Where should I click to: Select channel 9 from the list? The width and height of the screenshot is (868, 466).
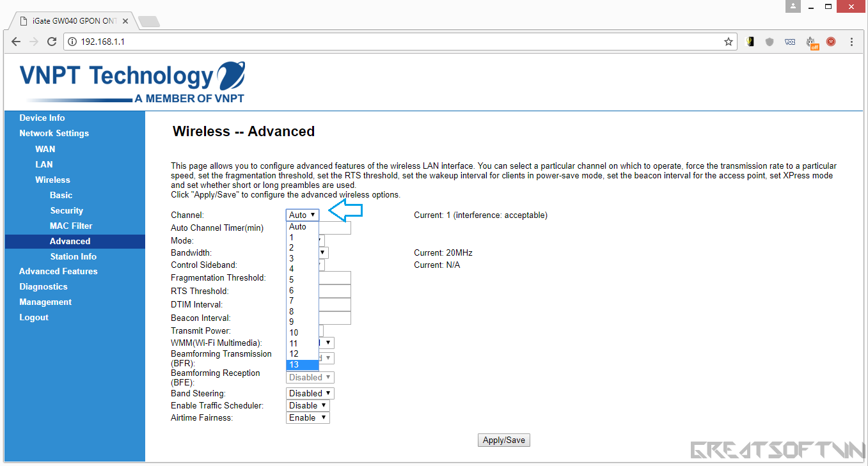click(302, 322)
